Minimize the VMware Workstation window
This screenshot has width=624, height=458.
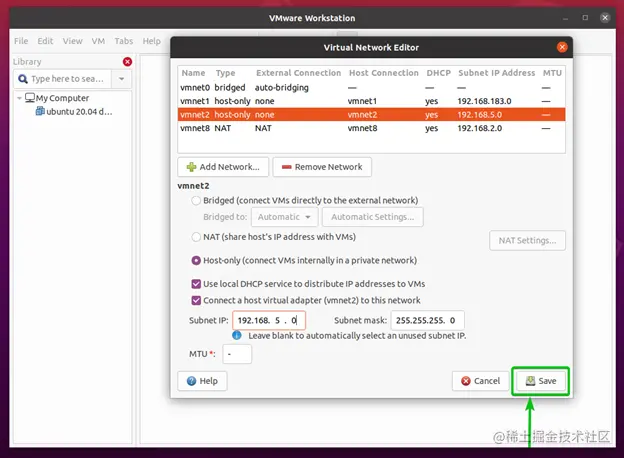tap(565, 18)
